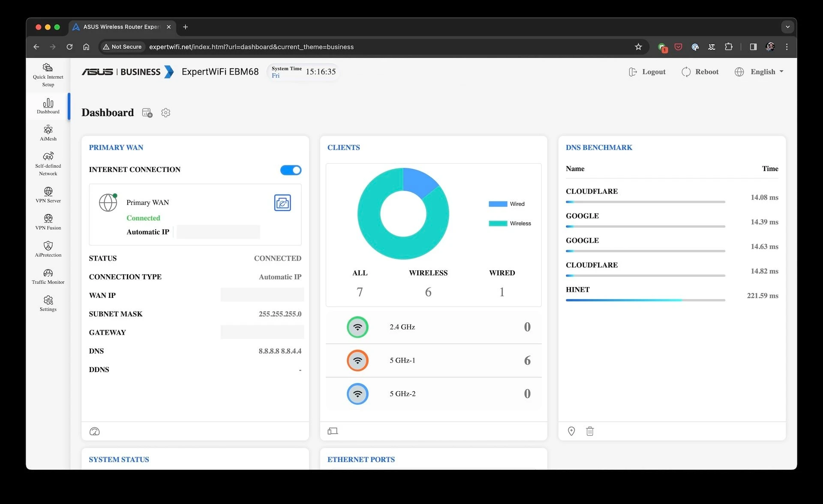Open the browser three-dot menu
823x504 pixels.
pyautogui.click(x=787, y=47)
